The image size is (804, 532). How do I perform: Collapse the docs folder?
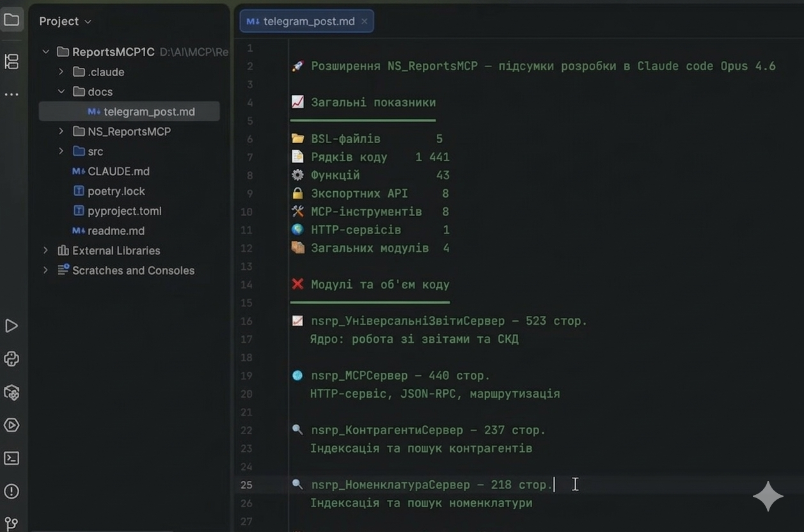click(x=61, y=91)
